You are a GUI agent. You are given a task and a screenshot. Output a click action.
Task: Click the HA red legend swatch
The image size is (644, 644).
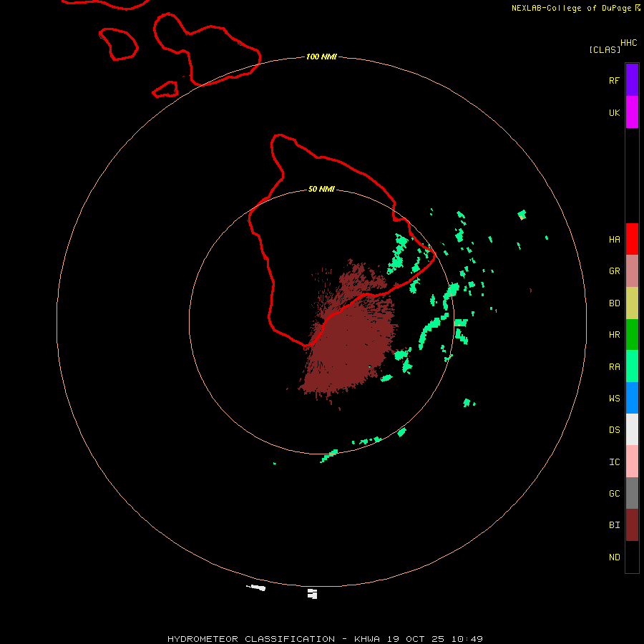(x=632, y=239)
